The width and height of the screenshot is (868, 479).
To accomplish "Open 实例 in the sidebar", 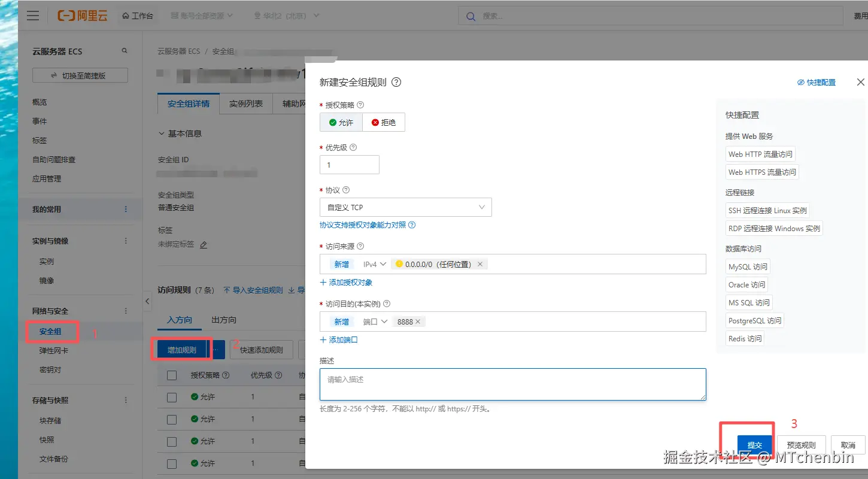I will 47,262.
